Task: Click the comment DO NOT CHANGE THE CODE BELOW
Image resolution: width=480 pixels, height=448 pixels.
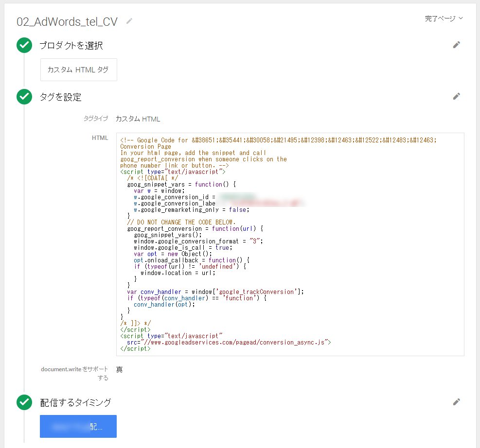Action: pos(181,223)
